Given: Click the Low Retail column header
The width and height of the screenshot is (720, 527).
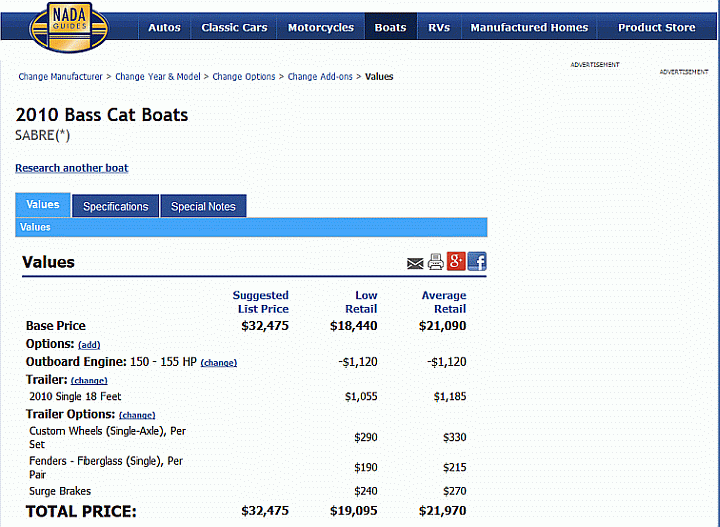Looking at the screenshot, I should (361, 302).
